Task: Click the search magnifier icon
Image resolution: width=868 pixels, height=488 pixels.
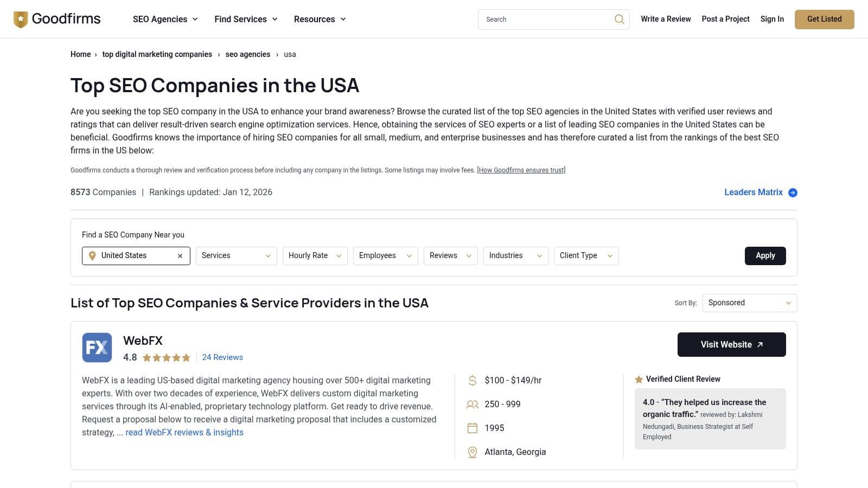Action: pyautogui.click(x=619, y=20)
